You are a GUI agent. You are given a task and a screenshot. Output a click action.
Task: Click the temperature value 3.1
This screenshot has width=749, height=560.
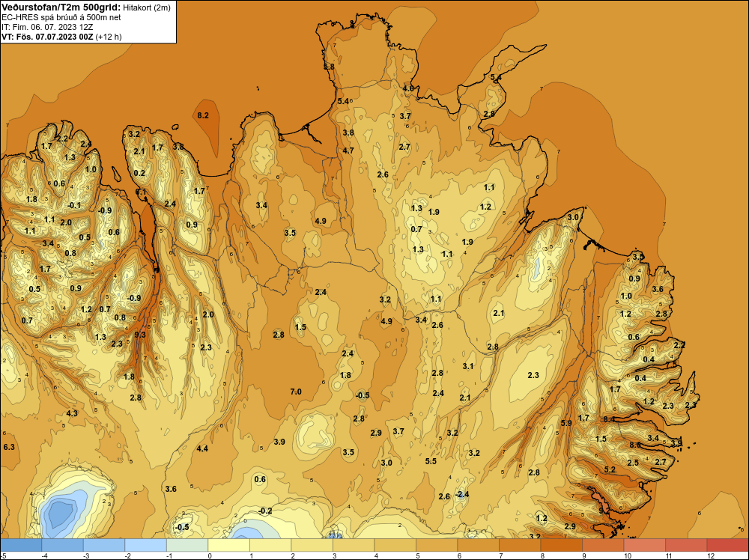click(468, 366)
